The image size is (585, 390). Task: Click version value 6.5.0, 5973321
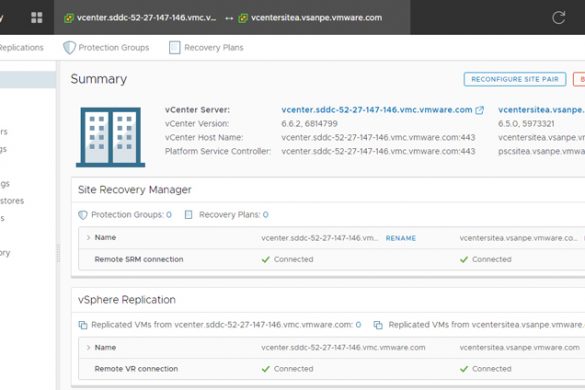pyautogui.click(x=526, y=124)
